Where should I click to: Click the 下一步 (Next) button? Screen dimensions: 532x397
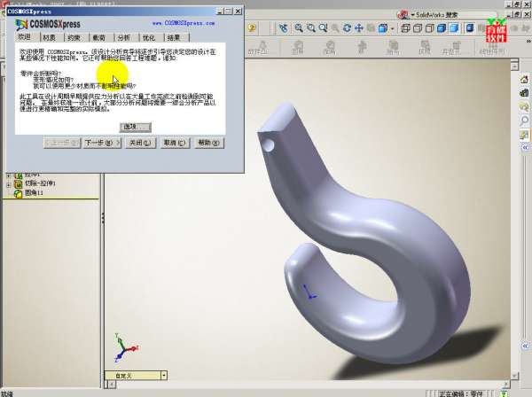pyautogui.click(x=98, y=142)
